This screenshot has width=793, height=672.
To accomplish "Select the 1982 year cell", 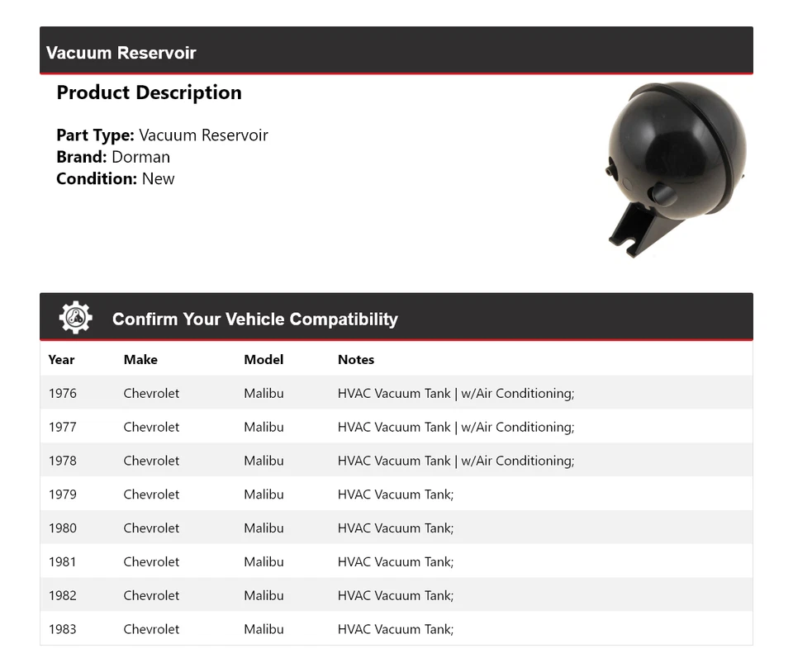I will (63, 596).
